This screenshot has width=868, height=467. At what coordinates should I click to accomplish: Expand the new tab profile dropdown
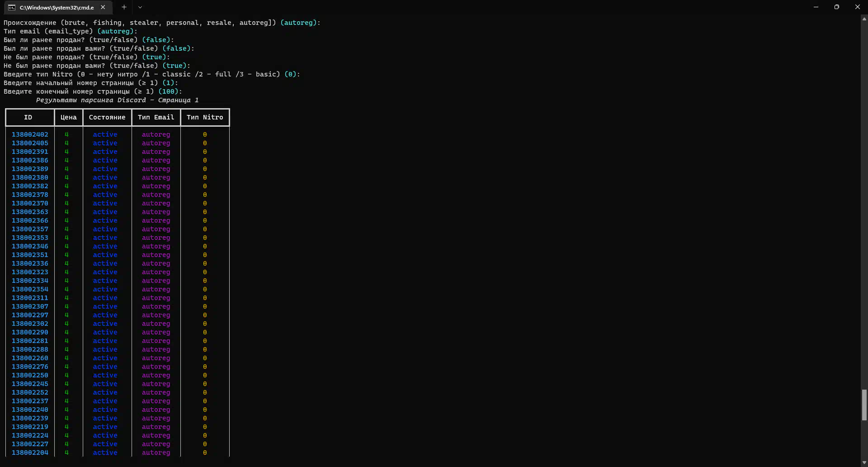pyautogui.click(x=140, y=7)
